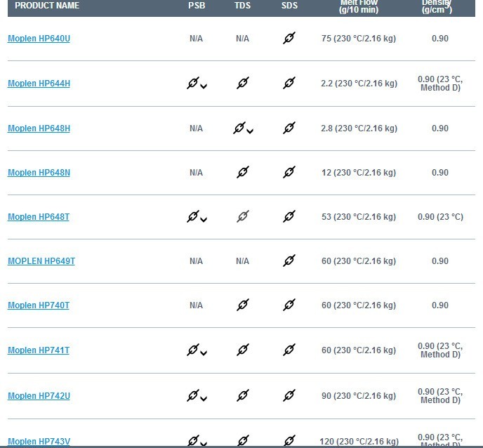Viewport: 483px width, 448px height.
Task: Open the TDS link icon for Moplen HP648N
Action: pyautogui.click(x=243, y=172)
